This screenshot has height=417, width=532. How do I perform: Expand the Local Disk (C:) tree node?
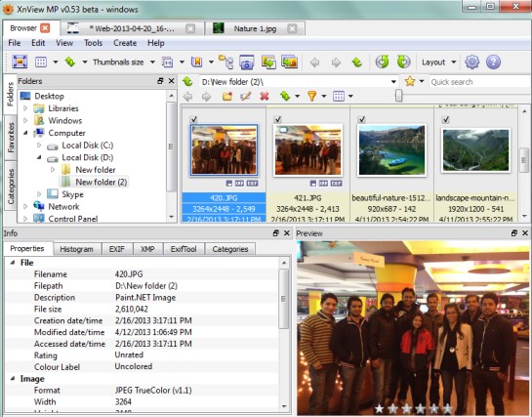[x=39, y=146]
